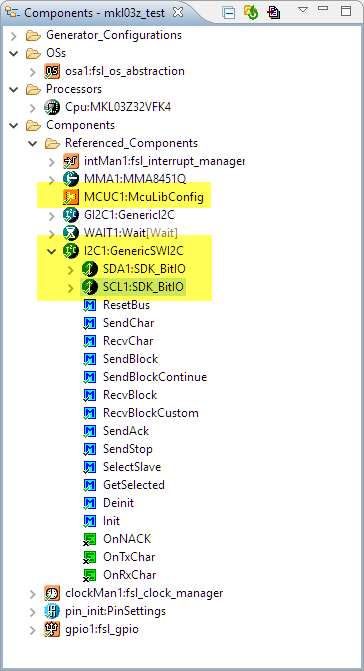The height and width of the screenshot is (671, 364).
Task: Collapse the OSs folder
Action: (x=14, y=53)
